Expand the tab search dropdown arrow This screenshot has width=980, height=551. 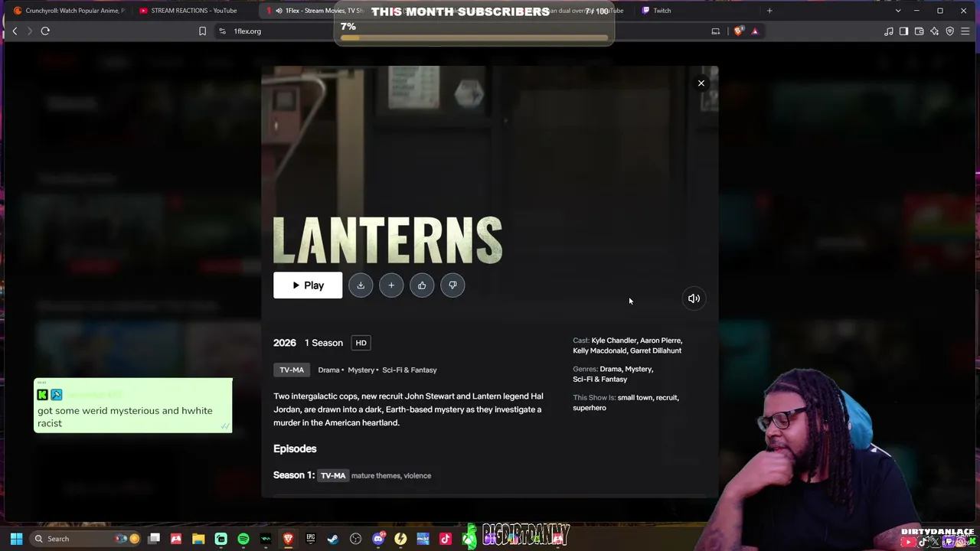coord(898,11)
